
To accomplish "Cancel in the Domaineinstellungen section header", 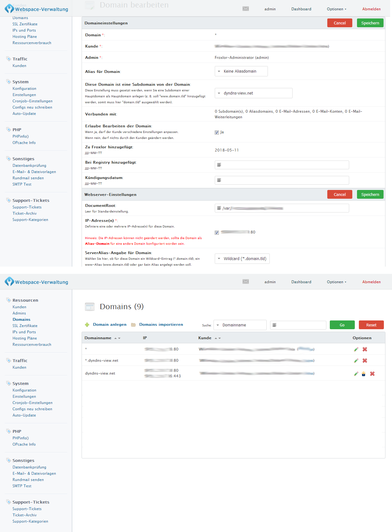I will pyautogui.click(x=340, y=23).
